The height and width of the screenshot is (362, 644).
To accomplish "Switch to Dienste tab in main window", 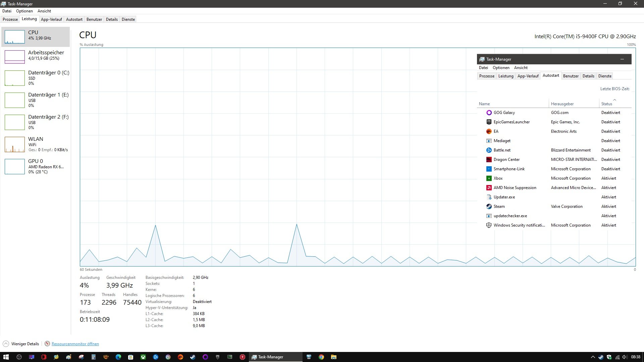I will pyautogui.click(x=128, y=19).
